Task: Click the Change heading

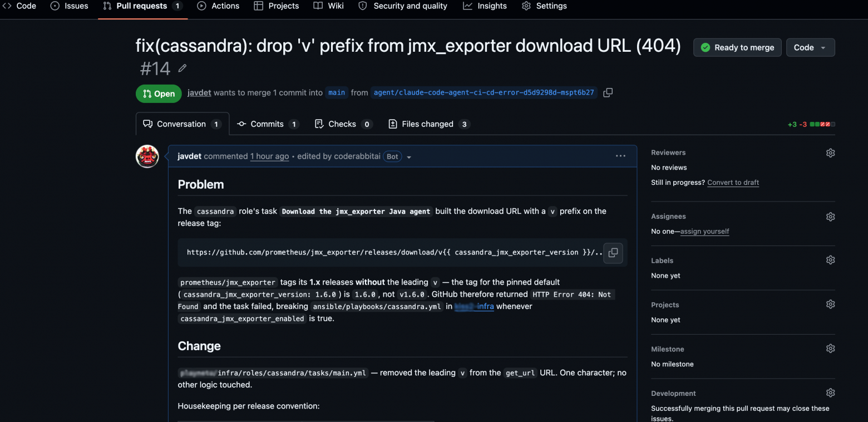Action: click(x=199, y=346)
